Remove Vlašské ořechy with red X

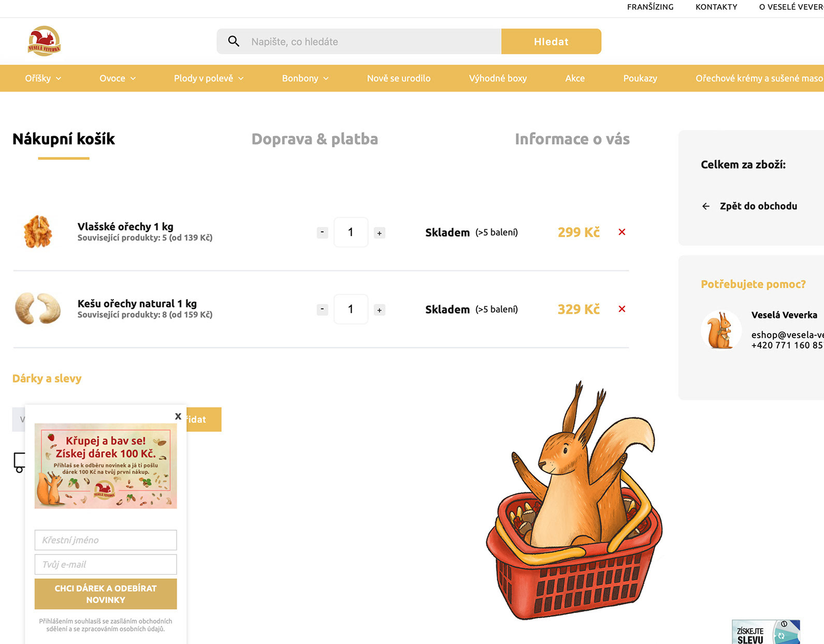coord(622,232)
